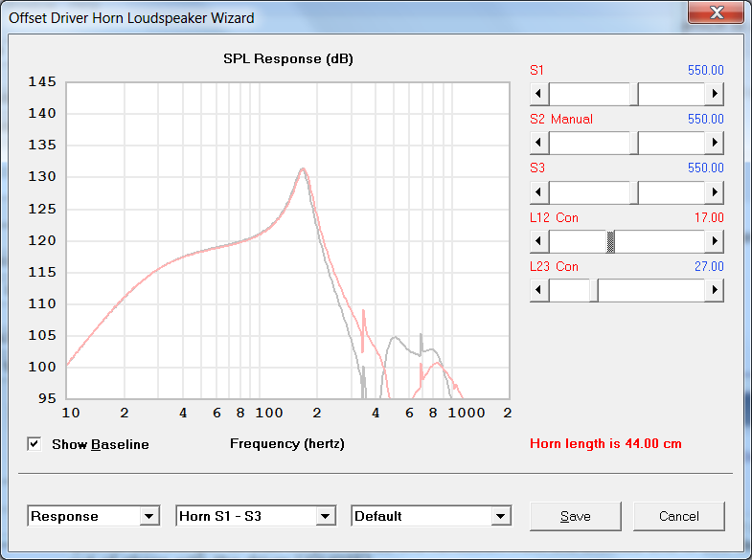
Task: Save the horn wizard settings
Action: pyautogui.click(x=576, y=516)
